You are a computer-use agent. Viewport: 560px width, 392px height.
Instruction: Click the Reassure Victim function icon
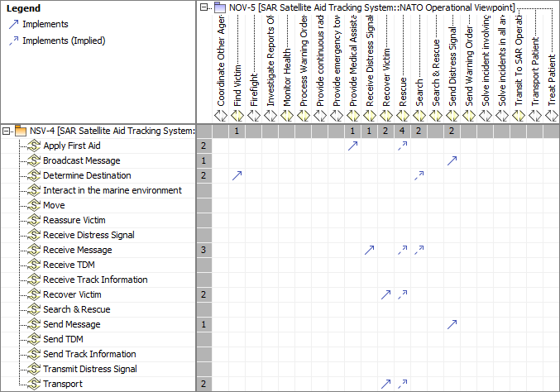34,220
